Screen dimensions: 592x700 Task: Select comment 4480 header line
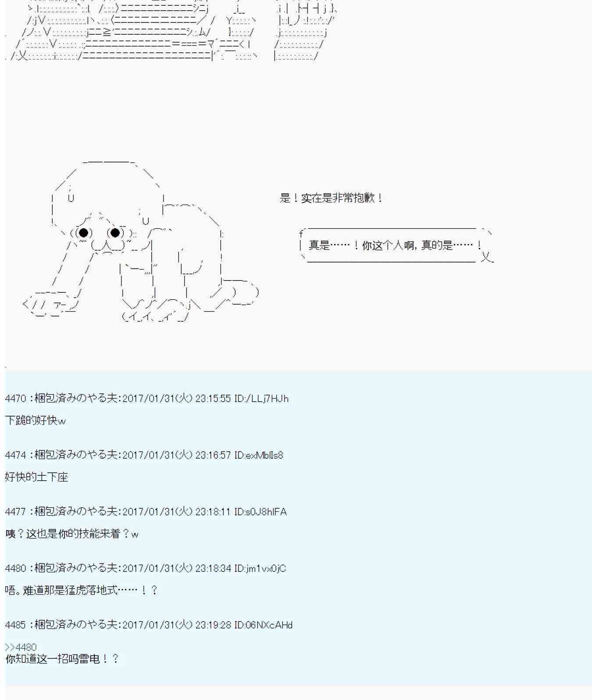click(x=146, y=568)
